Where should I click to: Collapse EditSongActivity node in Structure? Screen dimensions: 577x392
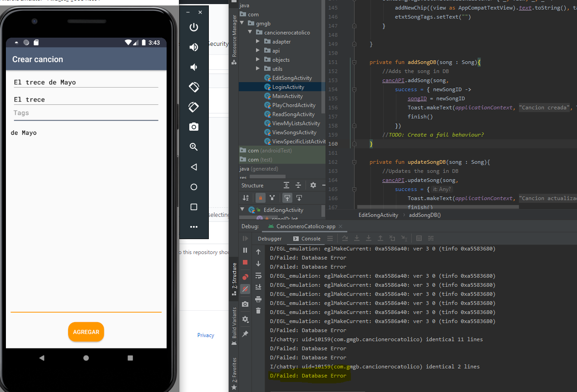tap(242, 210)
